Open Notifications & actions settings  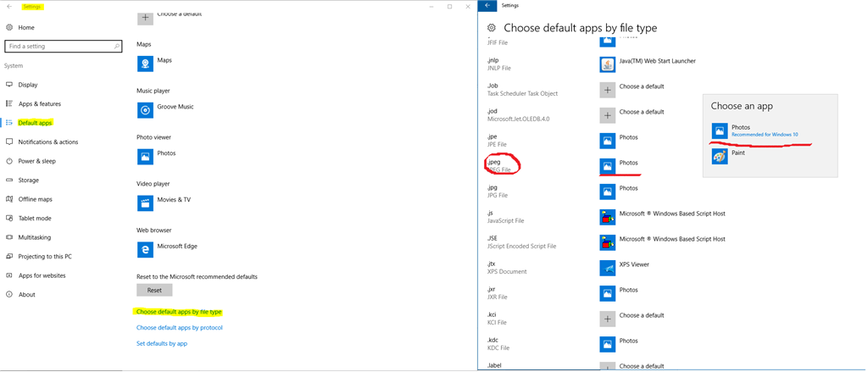(x=48, y=142)
